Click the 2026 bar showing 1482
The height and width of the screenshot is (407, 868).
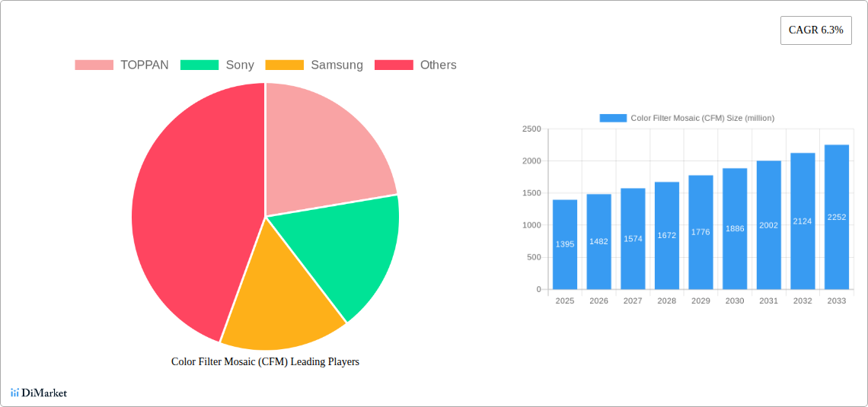tap(598, 241)
